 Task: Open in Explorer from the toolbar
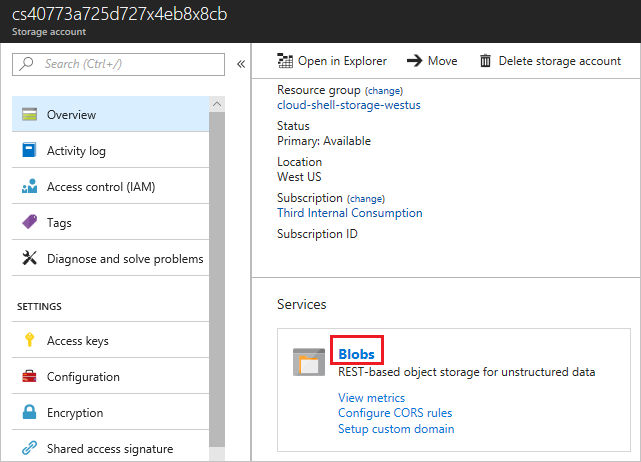click(x=332, y=61)
